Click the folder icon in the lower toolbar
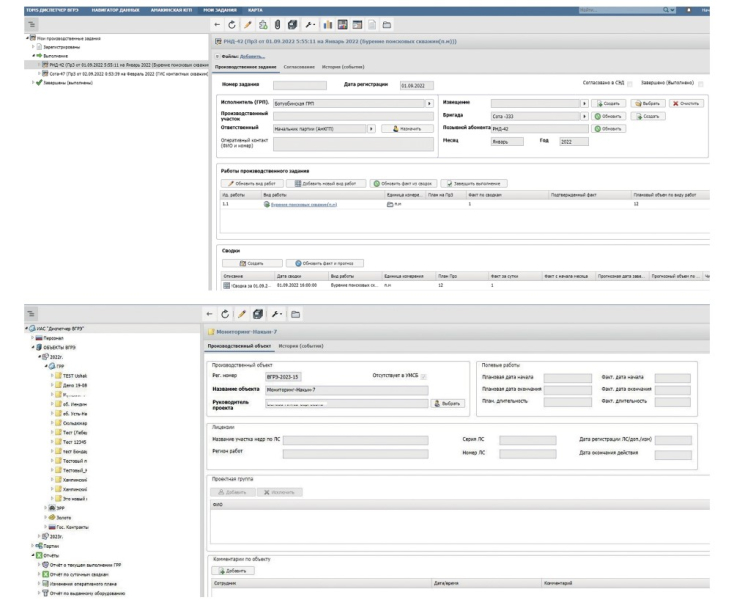 tap(295, 314)
